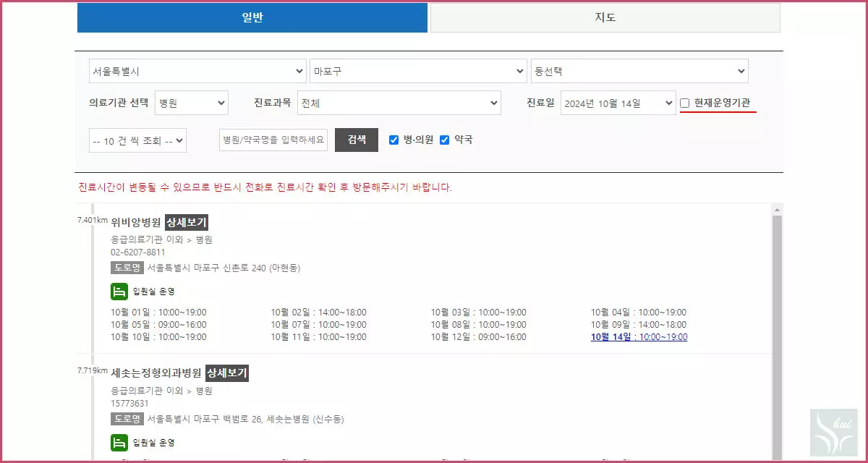This screenshot has height=463, width=868.
Task: Click the hospital name input field
Action: click(273, 140)
